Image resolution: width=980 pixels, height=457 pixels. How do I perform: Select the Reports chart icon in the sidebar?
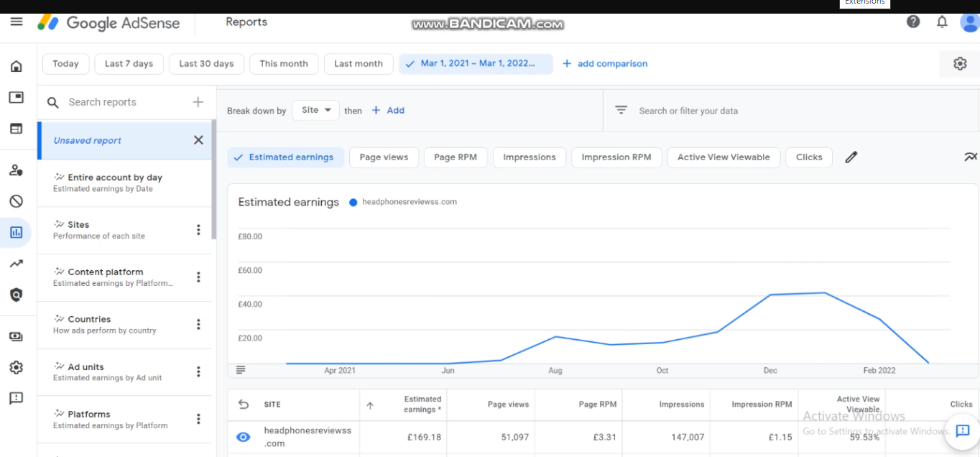16,232
